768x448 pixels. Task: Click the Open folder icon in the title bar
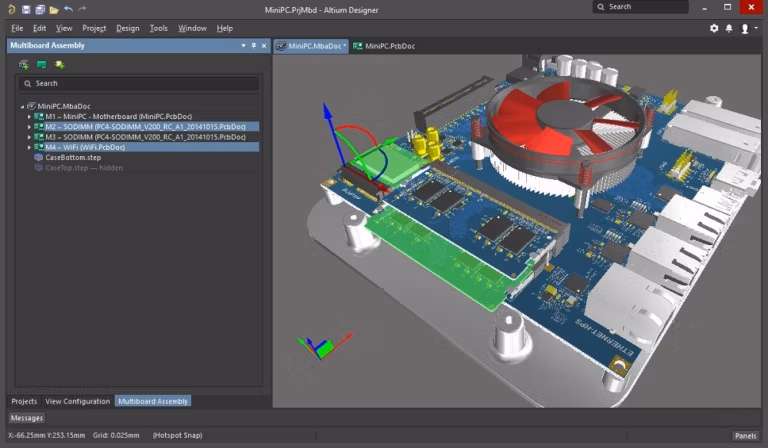[54, 9]
